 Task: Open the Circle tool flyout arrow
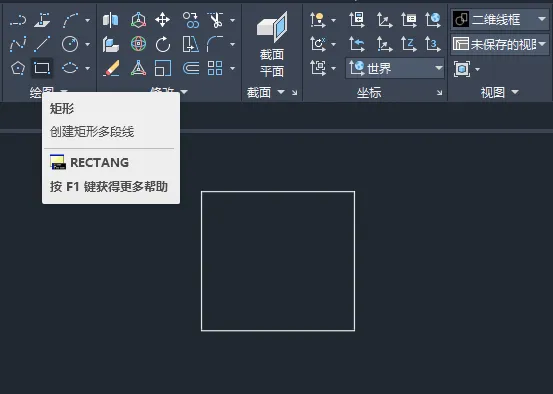coord(87,44)
